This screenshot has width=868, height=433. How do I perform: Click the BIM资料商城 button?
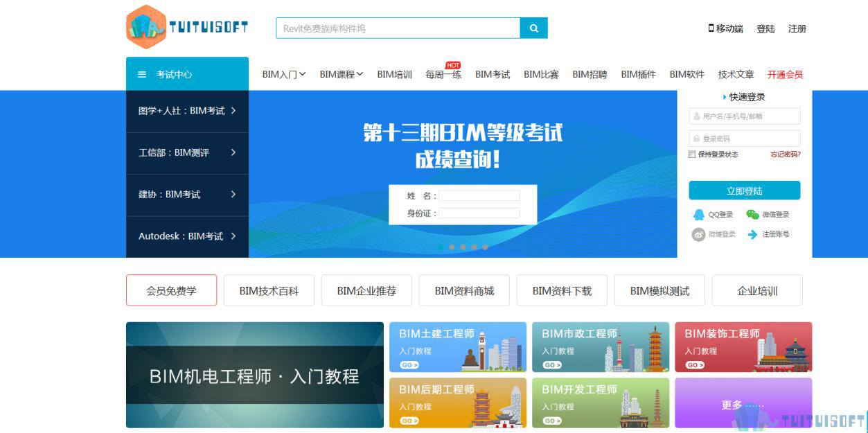pos(464,290)
